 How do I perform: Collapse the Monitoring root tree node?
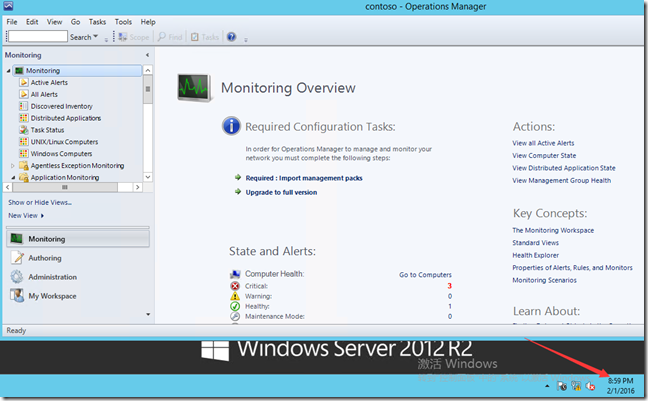point(8,71)
